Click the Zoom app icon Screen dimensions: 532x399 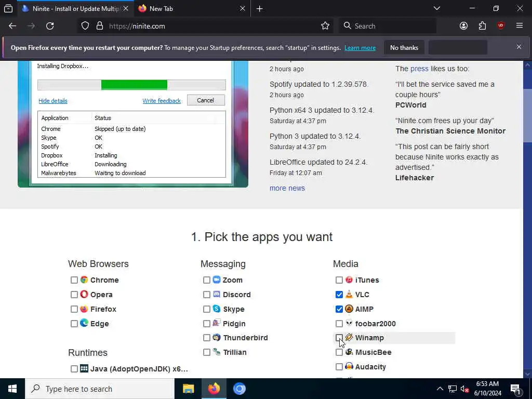[x=217, y=280]
